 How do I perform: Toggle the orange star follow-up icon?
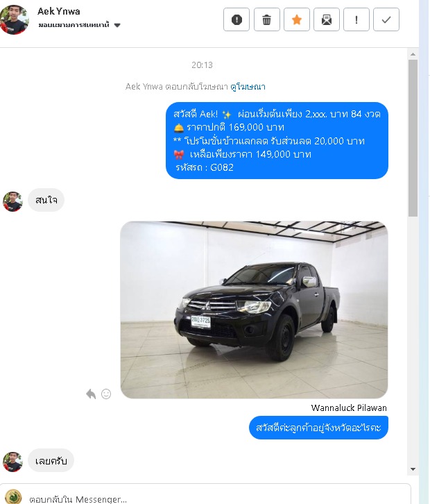click(x=296, y=20)
